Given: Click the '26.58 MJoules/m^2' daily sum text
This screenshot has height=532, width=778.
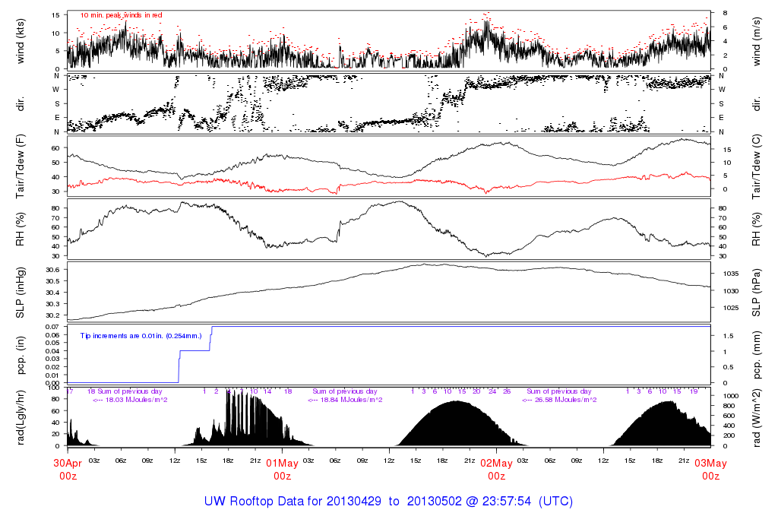Looking at the screenshot, I should tap(565, 400).
